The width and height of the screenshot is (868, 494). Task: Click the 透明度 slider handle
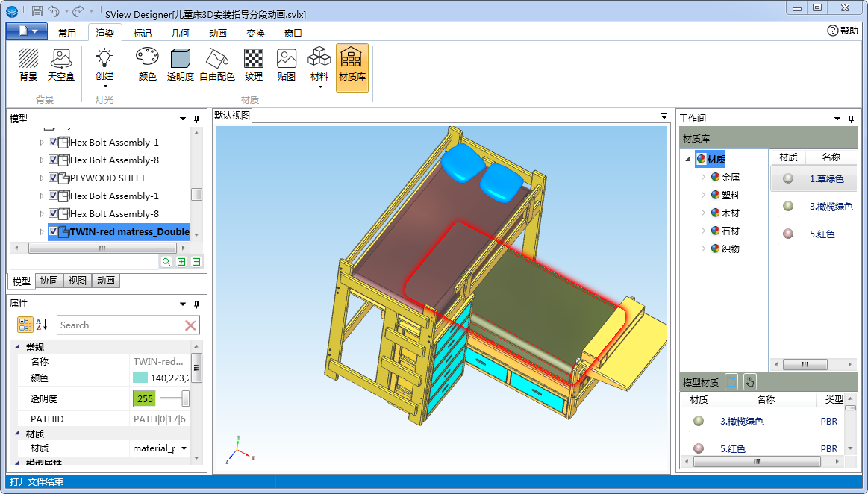185,398
